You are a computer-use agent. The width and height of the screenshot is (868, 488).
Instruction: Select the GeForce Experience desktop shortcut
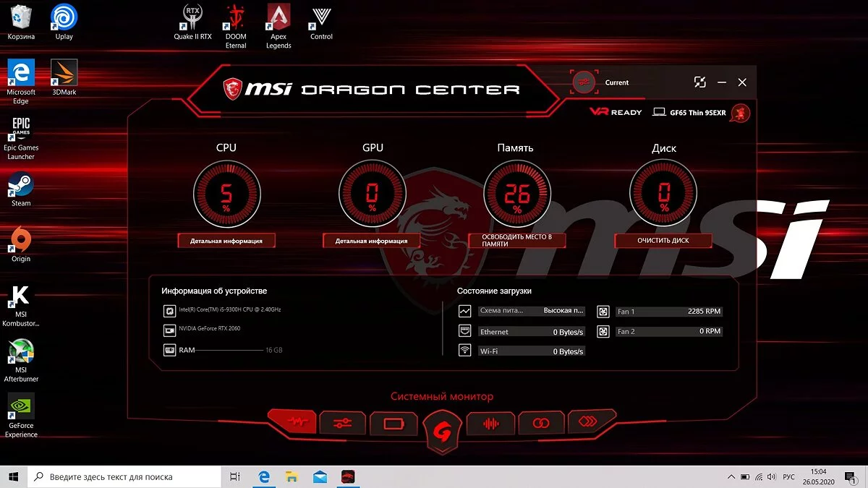[x=21, y=416]
